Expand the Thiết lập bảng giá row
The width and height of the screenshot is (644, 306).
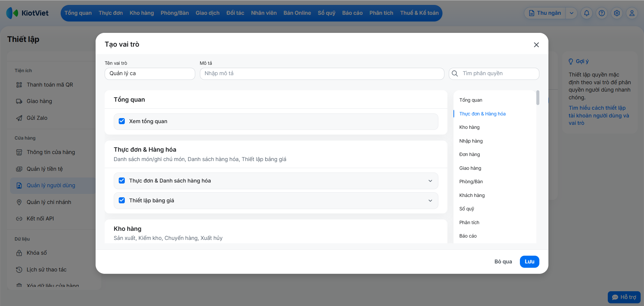click(x=430, y=201)
